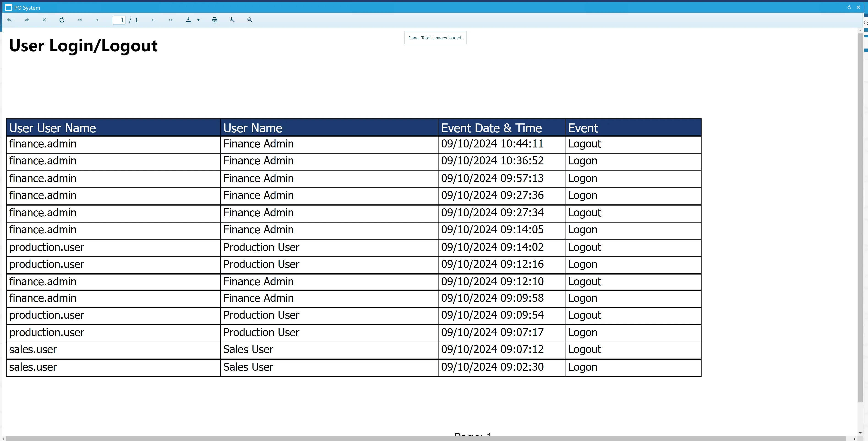
Task: Select the '09/10/2024 09:09:58' timestamp cell
Action: tap(501, 299)
